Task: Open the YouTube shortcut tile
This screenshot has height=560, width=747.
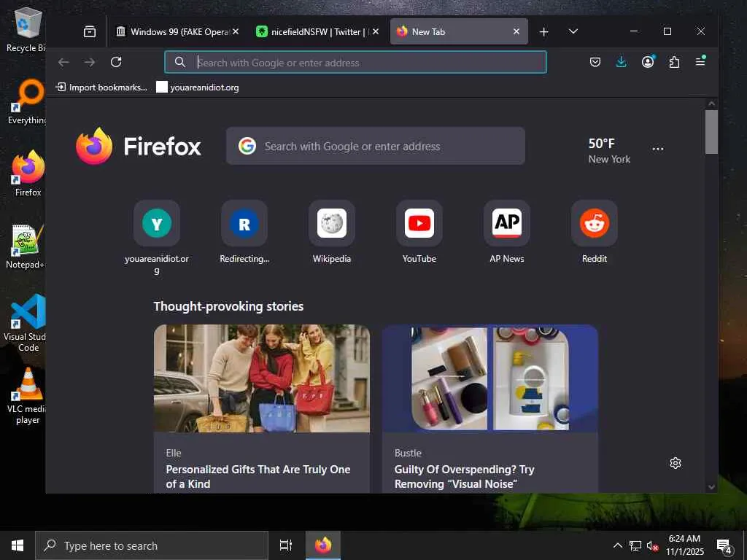Action: pyautogui.click(x=419, y=232)
